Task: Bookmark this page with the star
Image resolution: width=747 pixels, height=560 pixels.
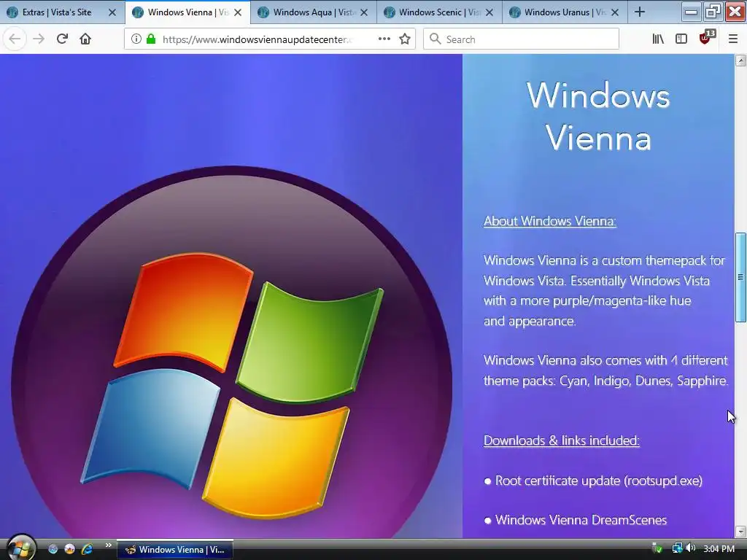Action: coord(405,39)
